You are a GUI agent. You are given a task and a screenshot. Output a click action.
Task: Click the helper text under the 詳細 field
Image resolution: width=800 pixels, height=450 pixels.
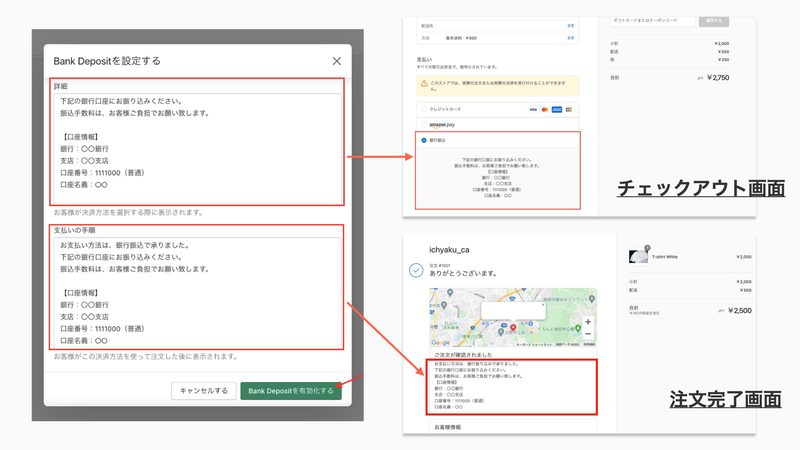[129, 212]
